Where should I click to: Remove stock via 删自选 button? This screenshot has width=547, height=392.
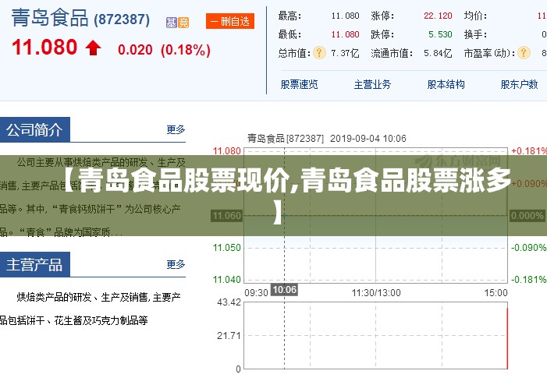click(230, 21)
